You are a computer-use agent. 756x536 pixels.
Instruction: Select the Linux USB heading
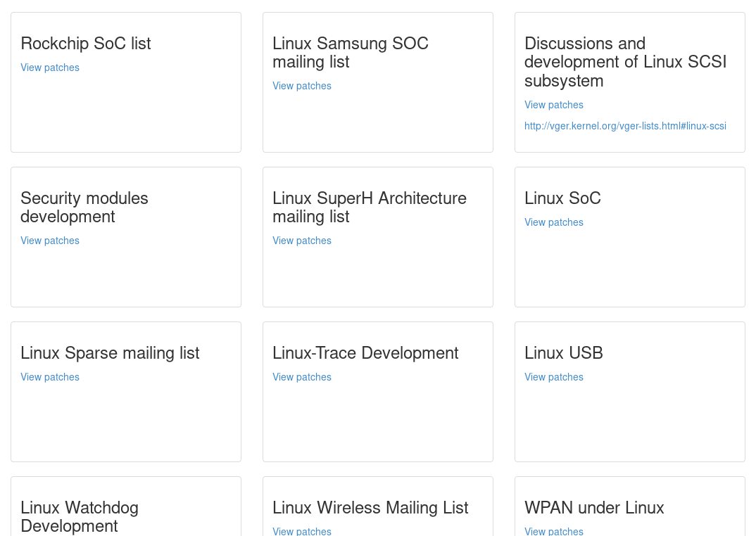564,353
